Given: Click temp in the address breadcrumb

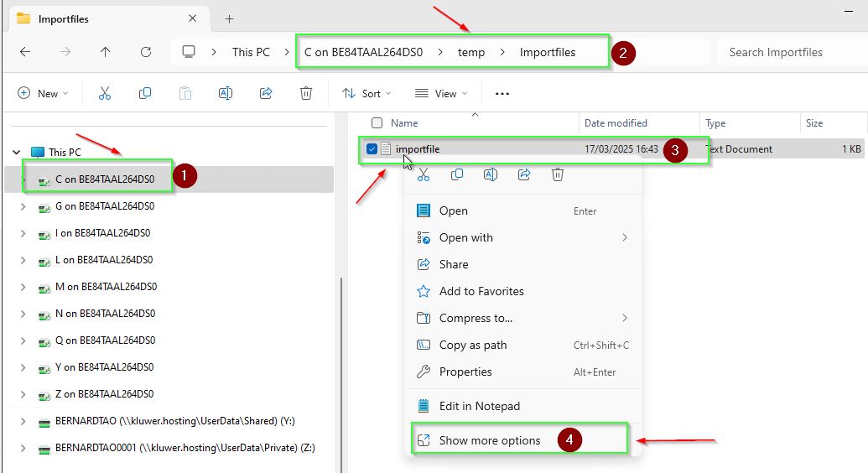Looking at the screenshot, I should [471, 52].
